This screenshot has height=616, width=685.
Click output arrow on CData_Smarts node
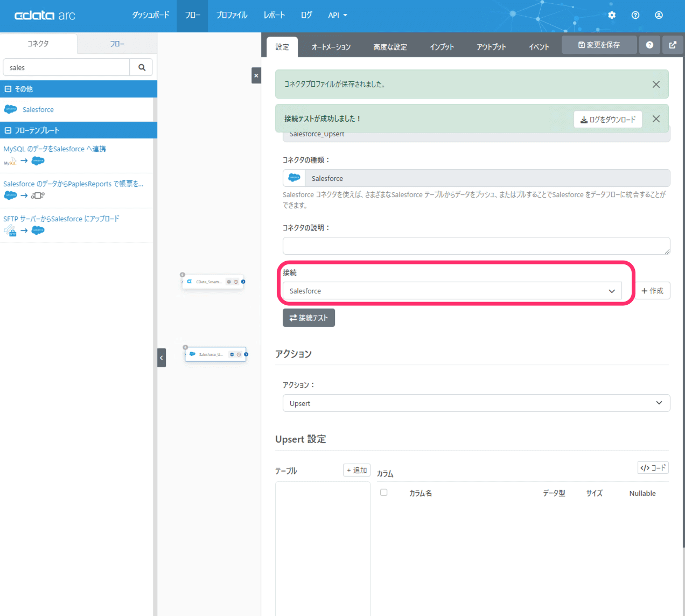tap(243, 282)
